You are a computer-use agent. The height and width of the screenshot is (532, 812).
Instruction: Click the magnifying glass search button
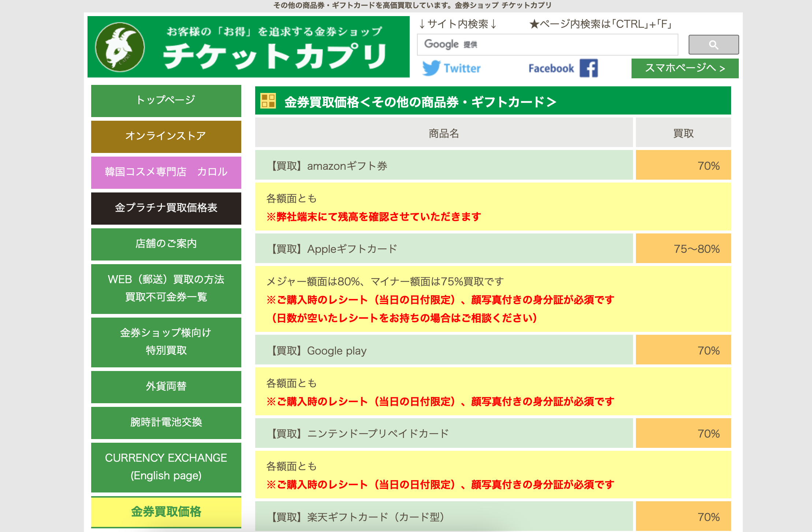(x=713, y=45)
